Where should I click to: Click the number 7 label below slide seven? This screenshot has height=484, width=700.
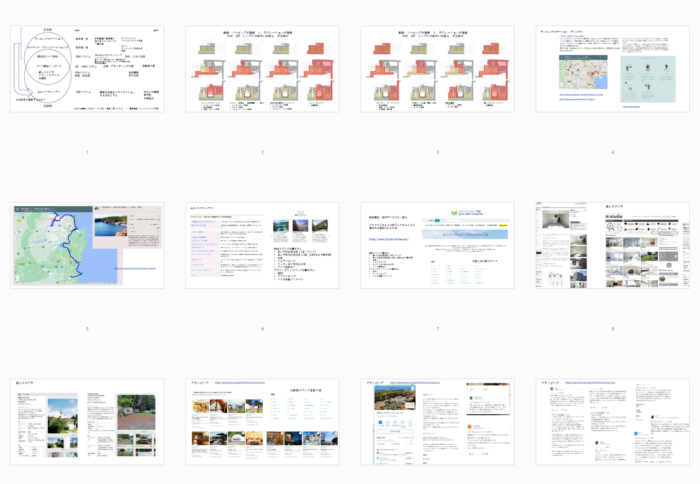click(437, 329)
